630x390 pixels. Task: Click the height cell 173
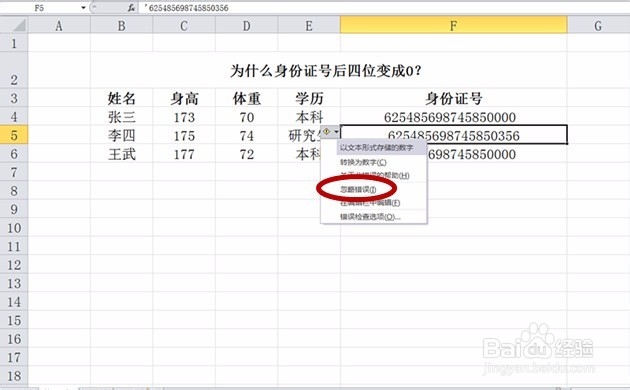tap(184, 117)
